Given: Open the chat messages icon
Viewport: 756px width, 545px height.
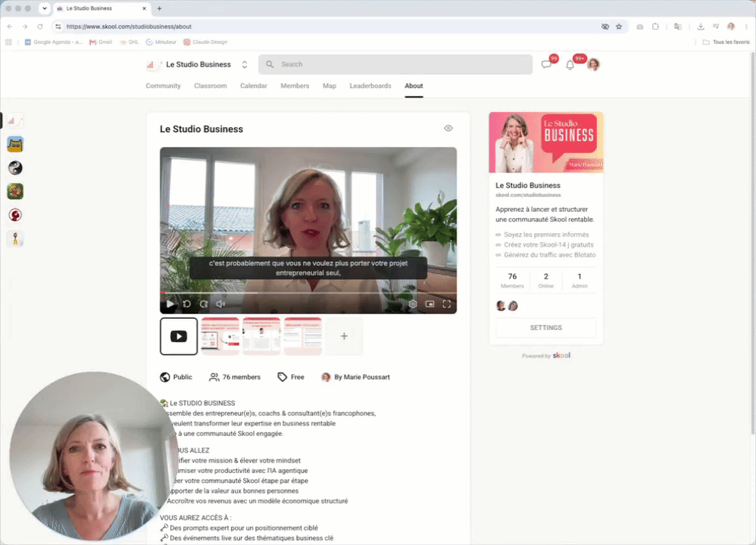Looking at the screenshot, I should point(546,64).
